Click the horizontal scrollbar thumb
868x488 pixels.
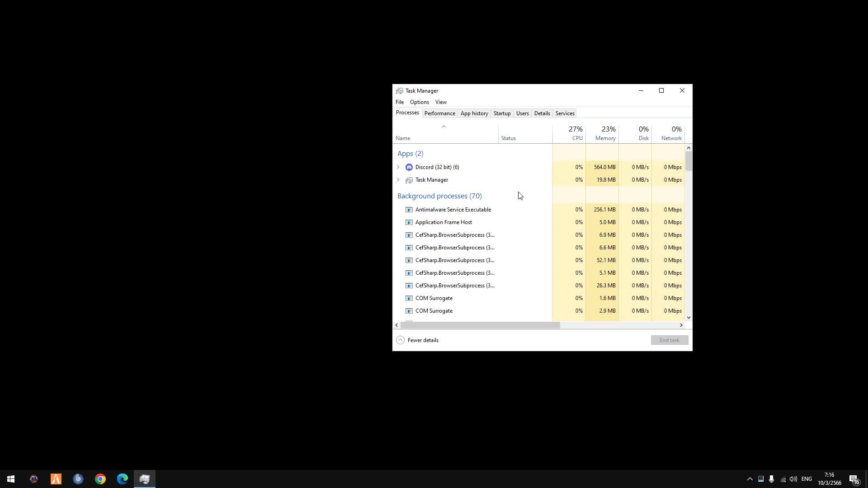point(480,325)
